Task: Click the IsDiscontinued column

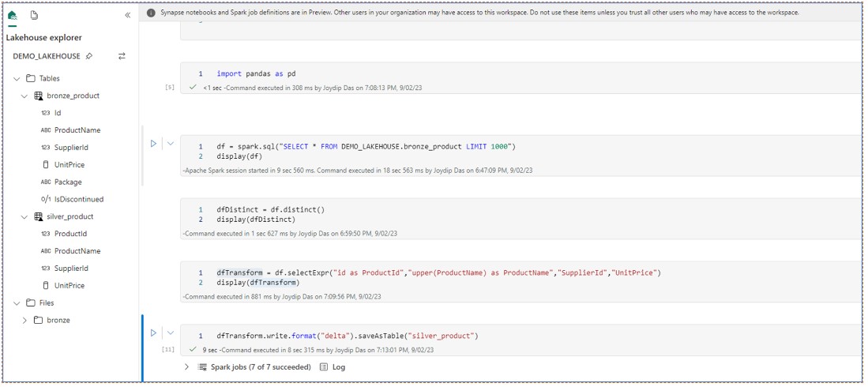Action: pos(79,199)
